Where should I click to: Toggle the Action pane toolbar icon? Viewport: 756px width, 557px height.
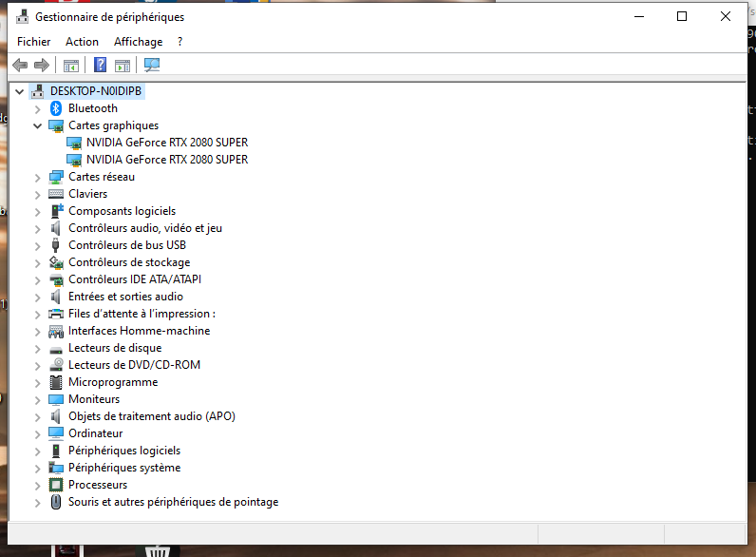123,66
